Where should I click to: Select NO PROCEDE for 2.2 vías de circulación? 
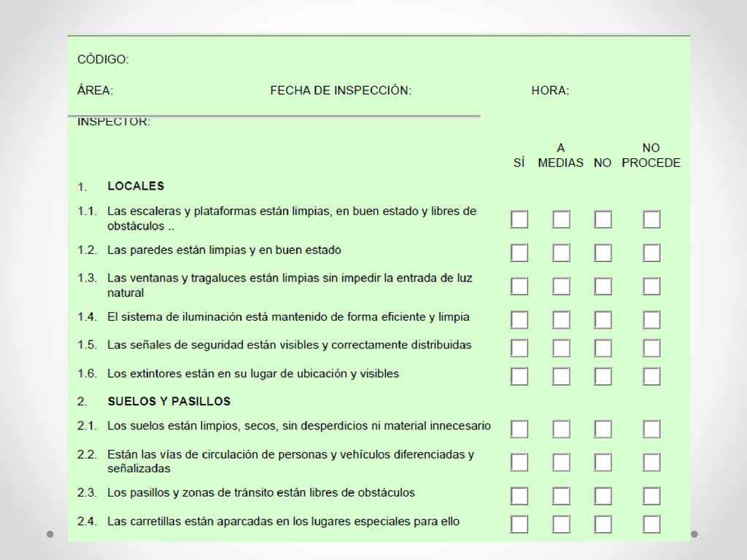coord(651,462)
